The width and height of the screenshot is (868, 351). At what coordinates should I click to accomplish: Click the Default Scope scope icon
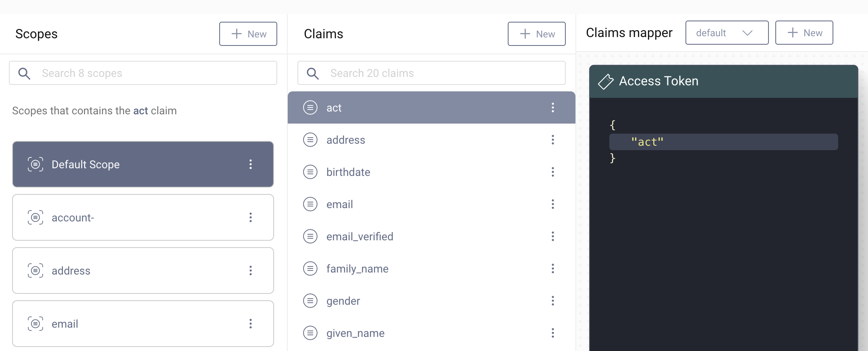pos(35,164)
